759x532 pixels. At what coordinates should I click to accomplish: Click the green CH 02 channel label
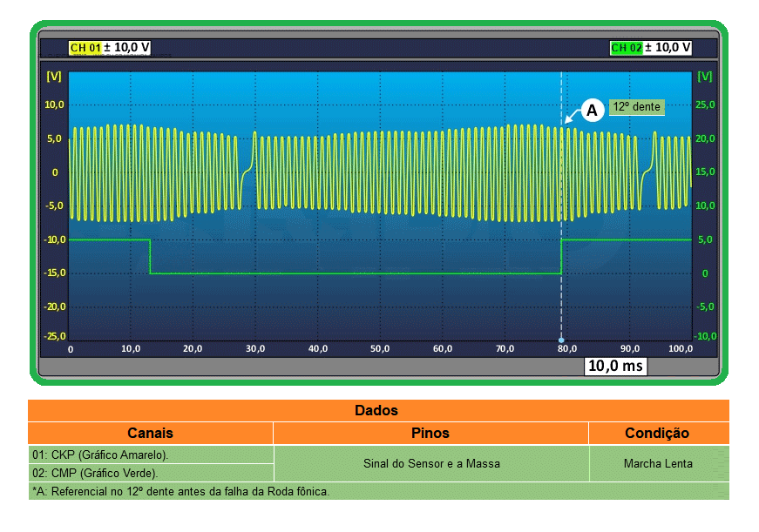[626, 48]
